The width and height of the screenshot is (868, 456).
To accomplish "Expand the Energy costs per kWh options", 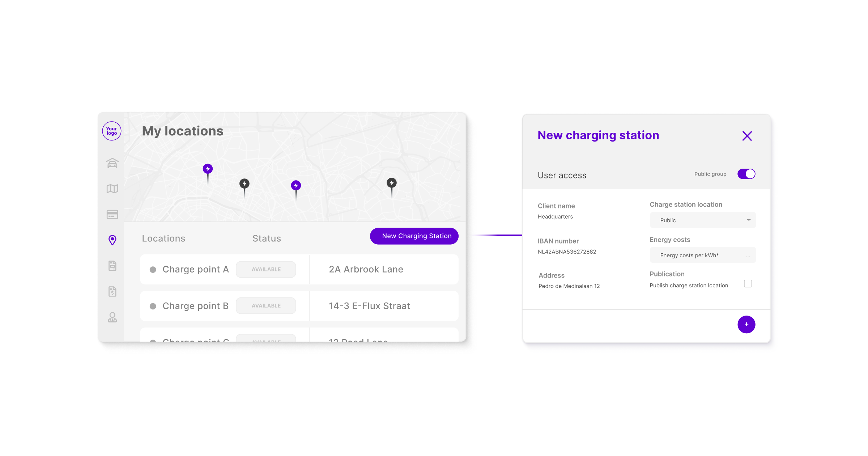I will tap(748, 255).
